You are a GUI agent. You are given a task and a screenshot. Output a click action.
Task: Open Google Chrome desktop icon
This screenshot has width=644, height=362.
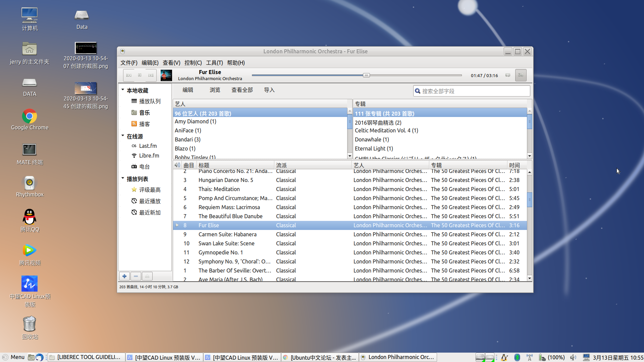(x=30, y=120)
